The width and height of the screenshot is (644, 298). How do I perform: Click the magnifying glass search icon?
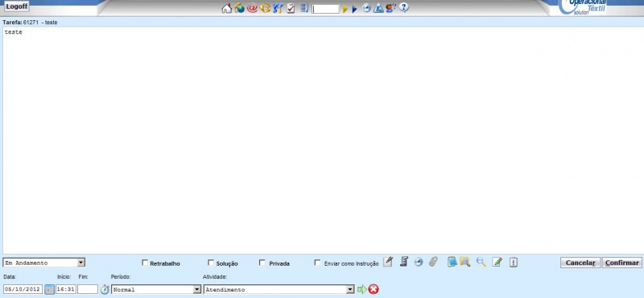481,262
